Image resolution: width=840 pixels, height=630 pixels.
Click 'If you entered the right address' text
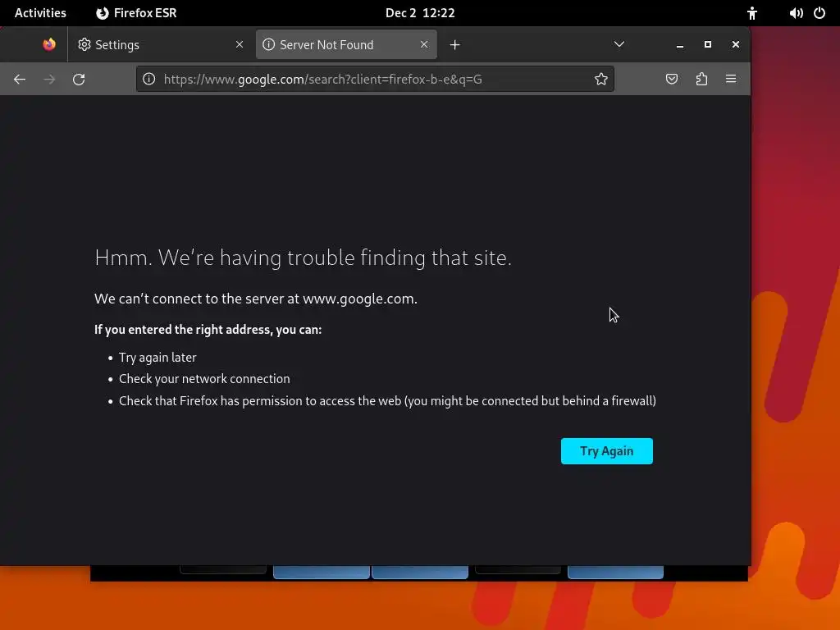pos(208,330)
